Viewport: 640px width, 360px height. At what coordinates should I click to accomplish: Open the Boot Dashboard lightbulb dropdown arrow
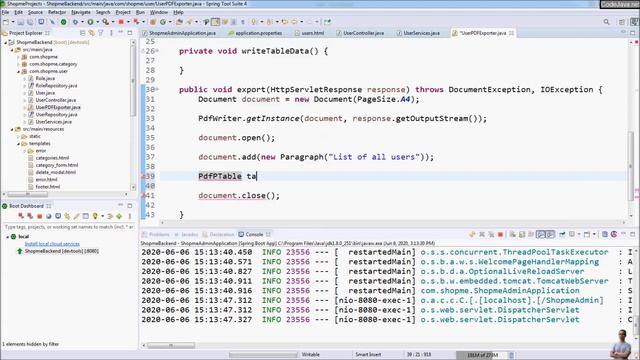tap(103, 216)
